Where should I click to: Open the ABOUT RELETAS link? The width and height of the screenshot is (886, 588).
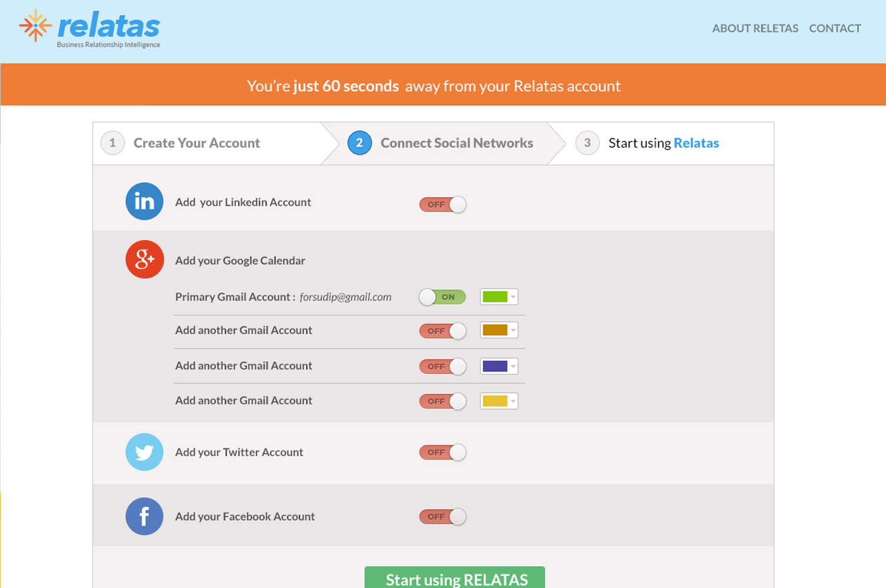click(755, 28)
